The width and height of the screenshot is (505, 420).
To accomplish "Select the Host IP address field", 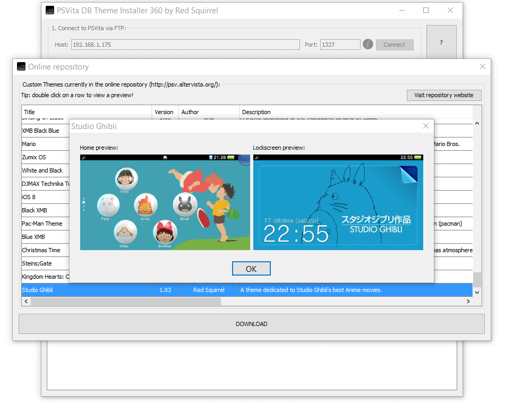I will (x=185, y=45).
